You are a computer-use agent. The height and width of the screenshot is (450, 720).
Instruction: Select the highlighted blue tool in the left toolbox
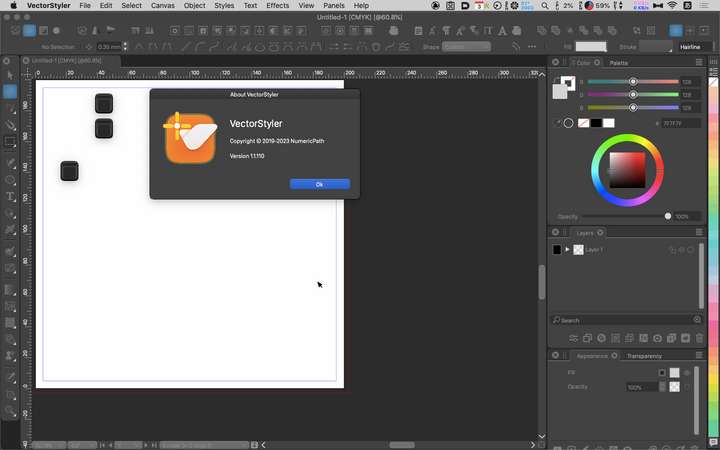pyautogui.click(x=10, y=92)
